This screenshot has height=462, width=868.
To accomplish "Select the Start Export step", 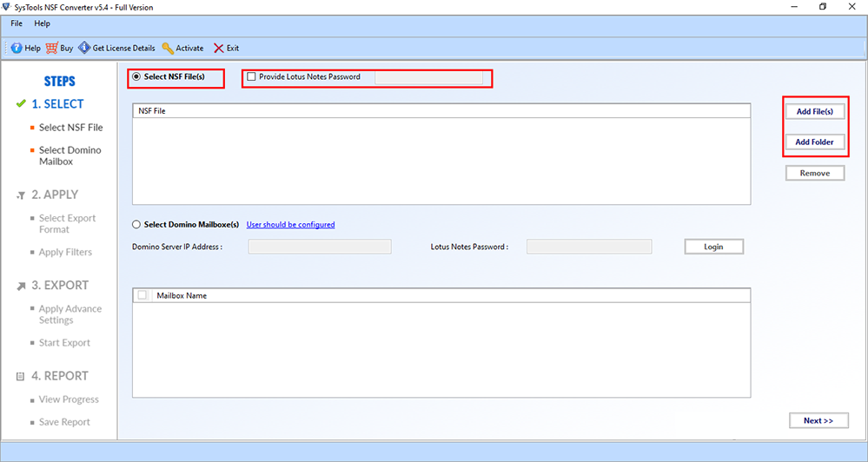I will click(x=64, y=343).
